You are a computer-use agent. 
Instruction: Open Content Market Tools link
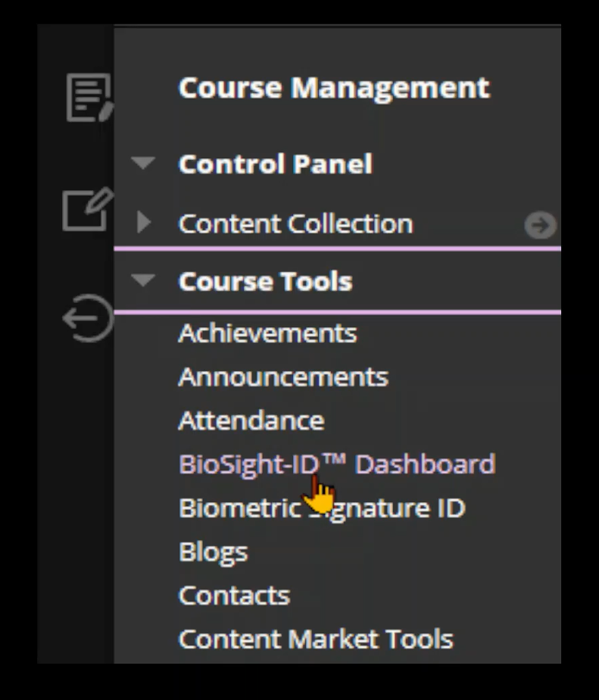pos(316,639)
